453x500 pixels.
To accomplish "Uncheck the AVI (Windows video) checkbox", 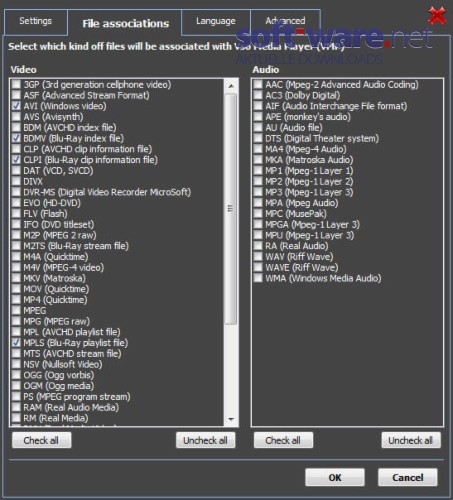I will [16, 106].
